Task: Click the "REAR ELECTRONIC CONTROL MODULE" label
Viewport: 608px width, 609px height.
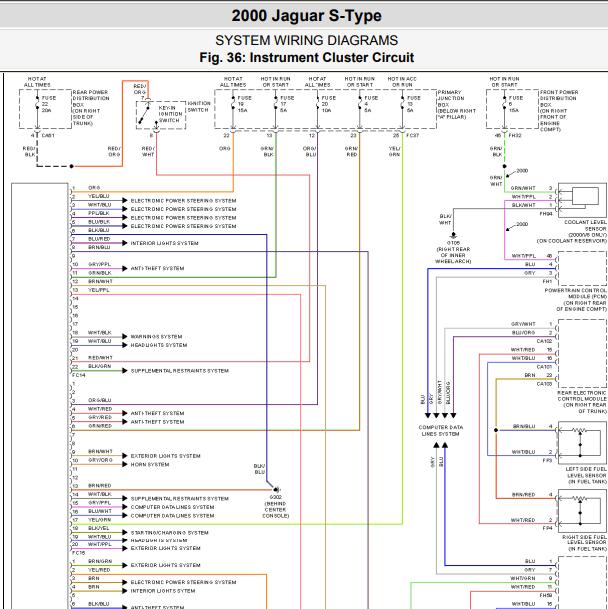Action: (x=582, y=396)
